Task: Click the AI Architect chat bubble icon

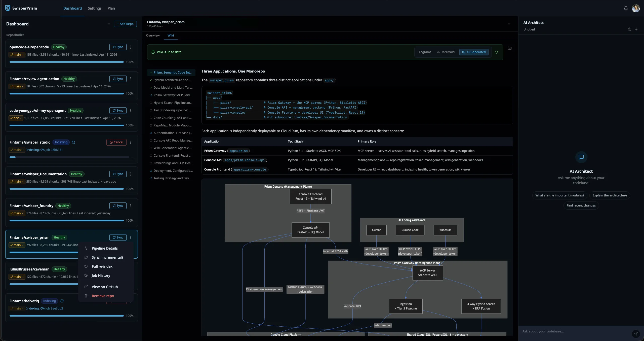Action: [581, 157]
